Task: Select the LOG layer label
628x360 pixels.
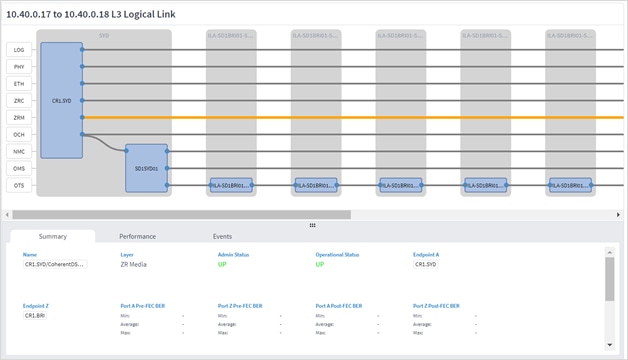Action: tap(19, 50)
